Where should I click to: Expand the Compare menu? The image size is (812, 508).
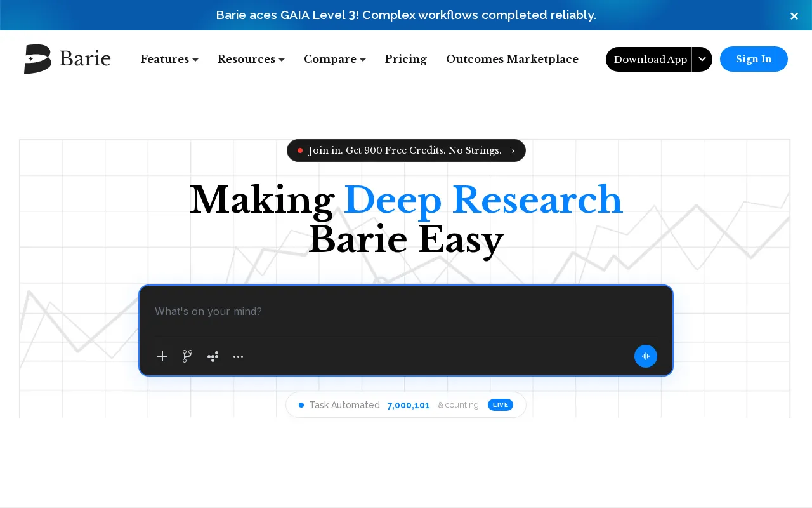pos(334,59)
